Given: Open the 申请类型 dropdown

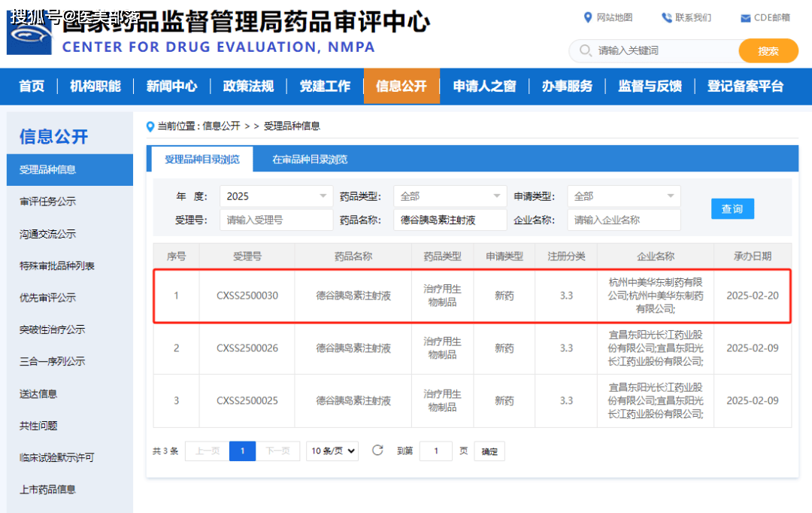Looking at the screenshot, I should [623, 196].
